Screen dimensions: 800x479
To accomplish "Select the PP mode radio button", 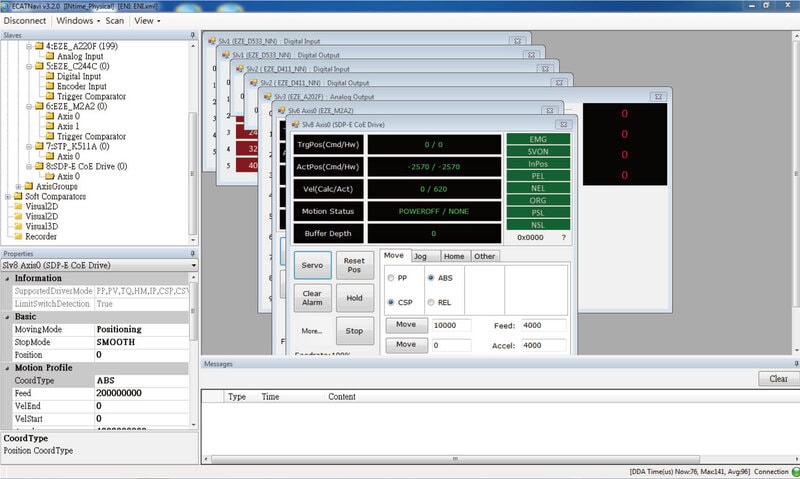I will pyautogui.click(x=391, y=278).
